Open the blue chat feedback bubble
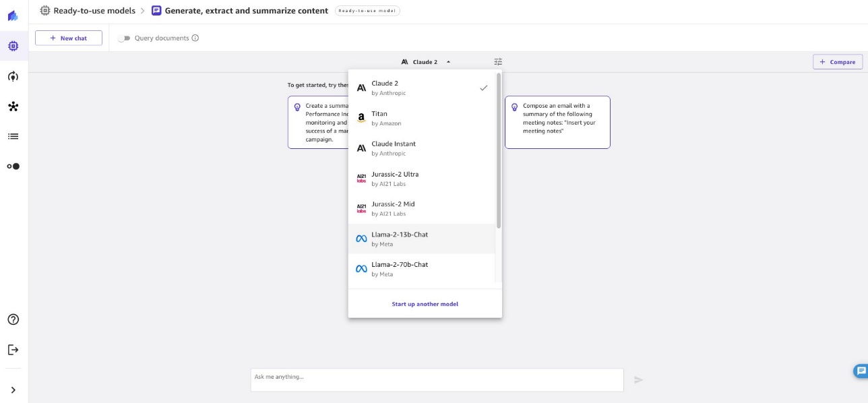Viewport: 868px width, 403px height. pos(861,371)
